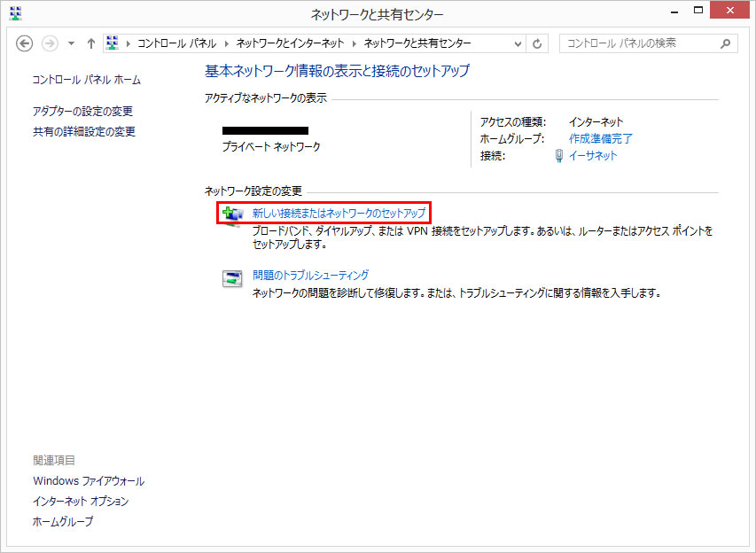The image size is (756, 553).
Task: Click the Back navigation arrow
Action: 24,43
